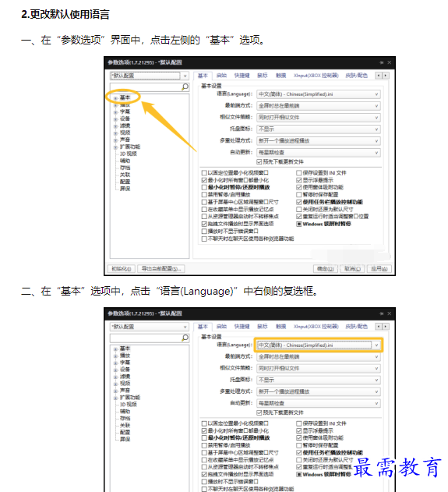Click the search field in step-two dialog
This screenshot has width=448, height=492.
[146, 338]
